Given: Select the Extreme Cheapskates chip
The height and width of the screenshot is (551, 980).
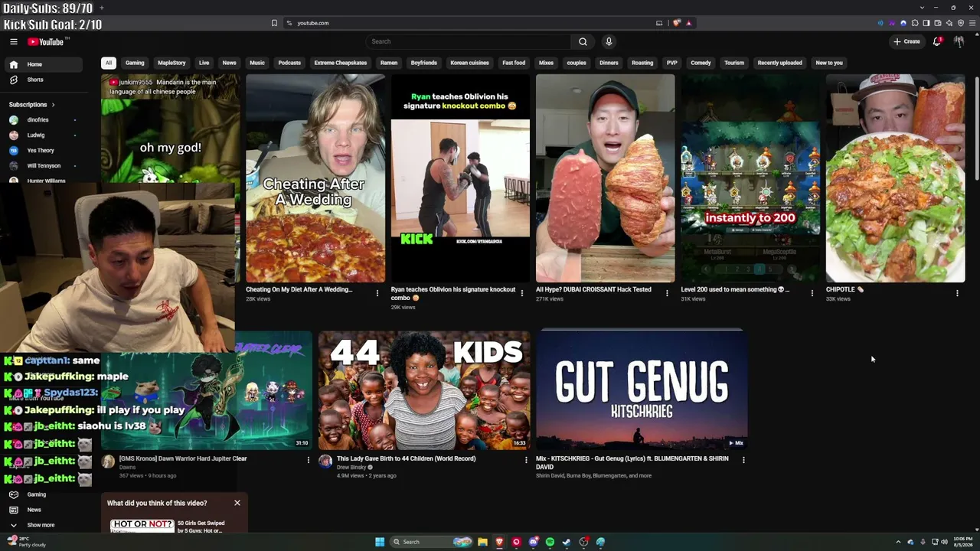Looking at the screenshot, I should click(x=341, y=63).
